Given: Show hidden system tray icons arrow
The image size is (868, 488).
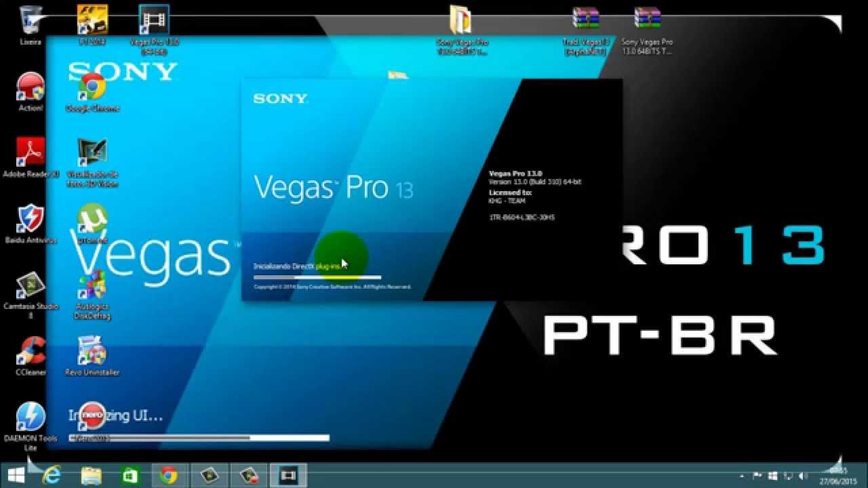Looking at the screenshot, I should (742, 476).
